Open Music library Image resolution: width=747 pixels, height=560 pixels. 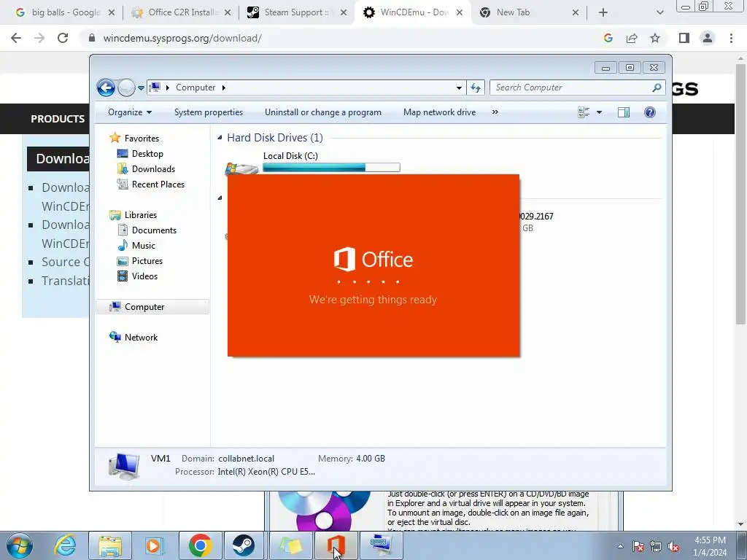coord(136,245)
